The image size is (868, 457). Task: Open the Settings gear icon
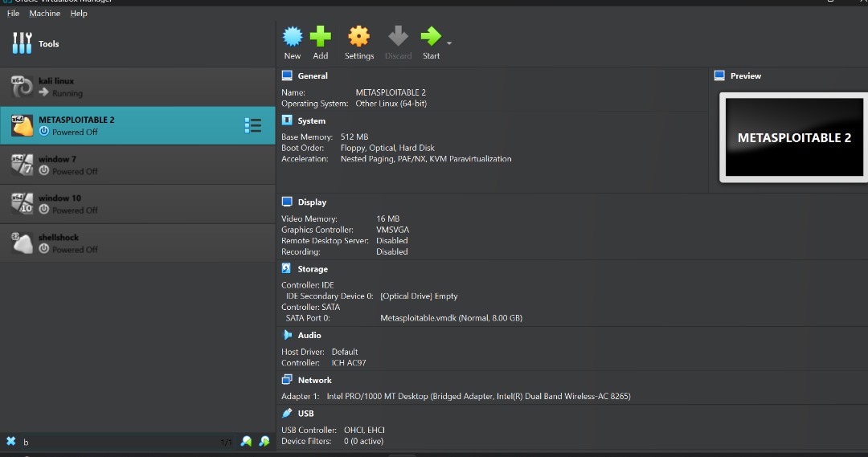(358, 36)
